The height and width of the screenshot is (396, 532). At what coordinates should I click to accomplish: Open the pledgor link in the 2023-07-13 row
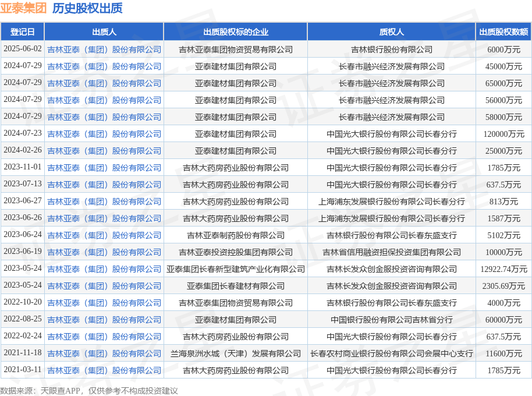tap(104, 185)
